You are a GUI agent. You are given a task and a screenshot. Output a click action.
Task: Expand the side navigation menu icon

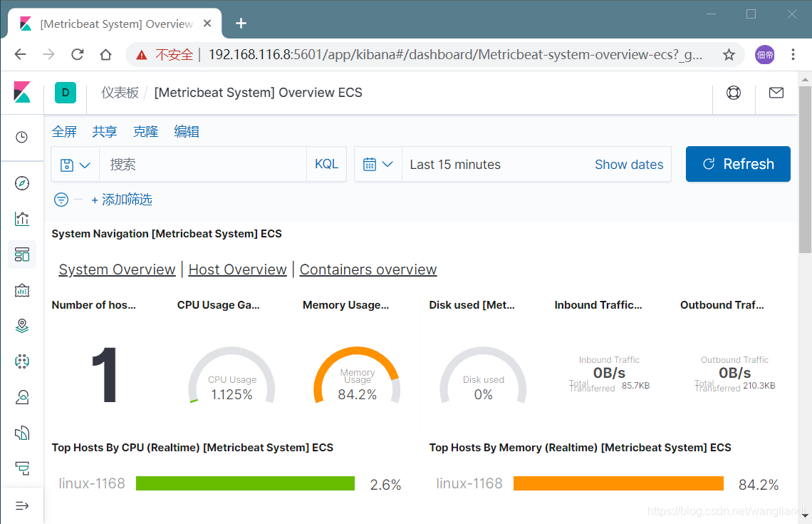click(22, 506)
